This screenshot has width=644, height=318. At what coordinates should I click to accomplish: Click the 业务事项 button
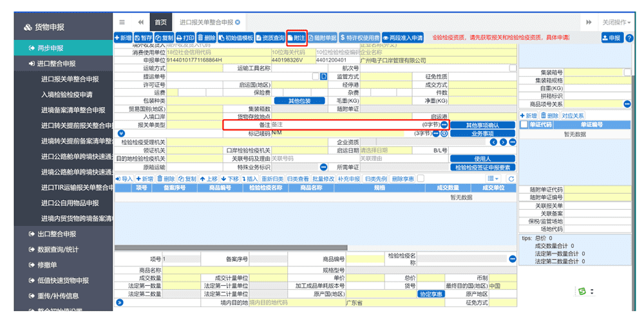(482, 133)
